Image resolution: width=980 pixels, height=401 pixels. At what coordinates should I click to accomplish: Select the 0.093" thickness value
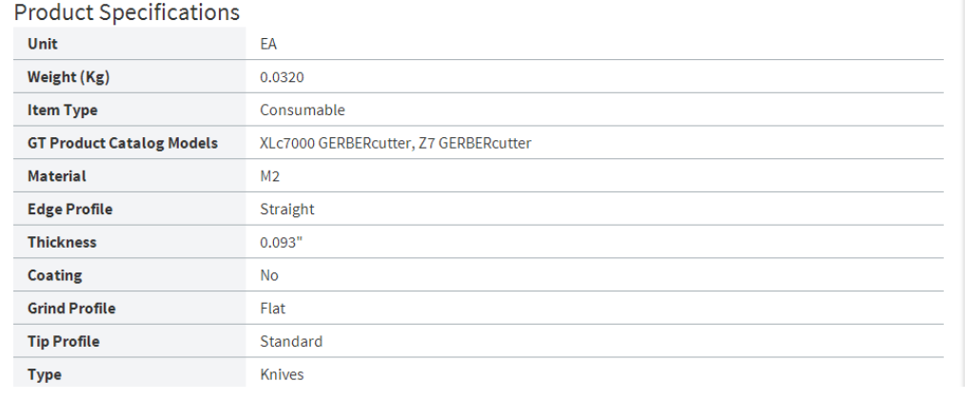282,242
